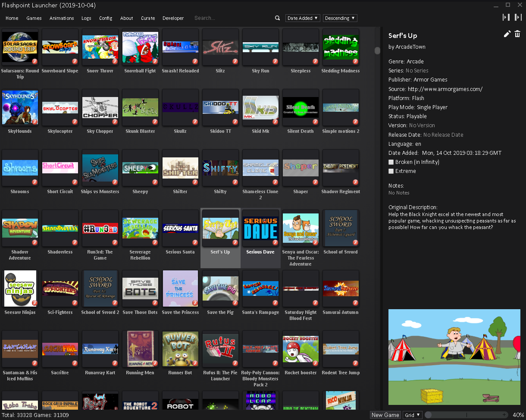This screenshot has height=420, width=526.
Task: Toggle the left sidebar panel icon
Action: pos(506,17)
